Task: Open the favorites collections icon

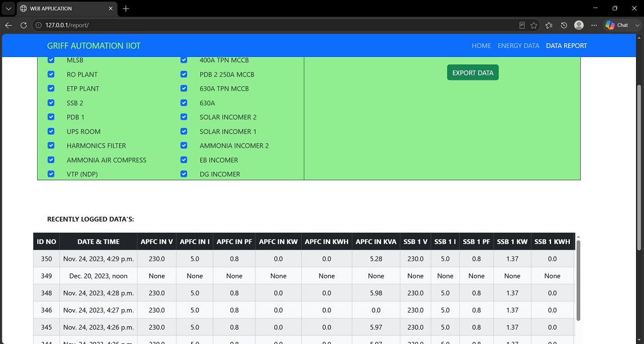Action: point(549,25)
